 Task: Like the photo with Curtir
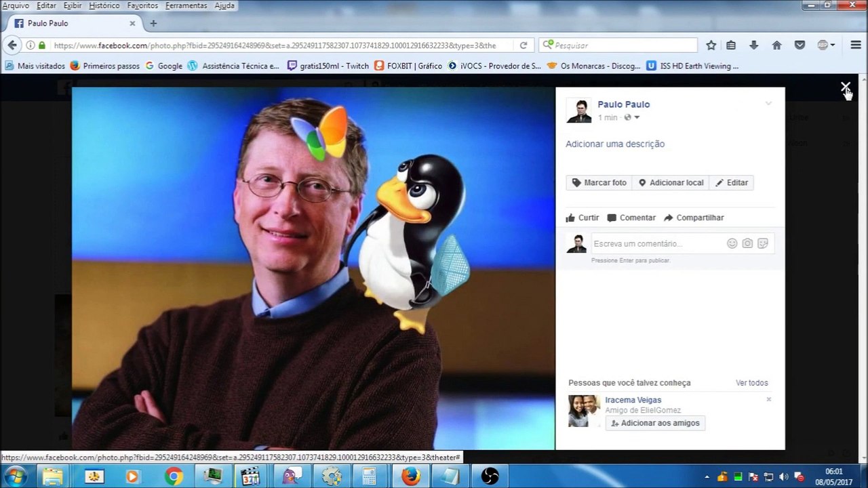pos(583,218)
